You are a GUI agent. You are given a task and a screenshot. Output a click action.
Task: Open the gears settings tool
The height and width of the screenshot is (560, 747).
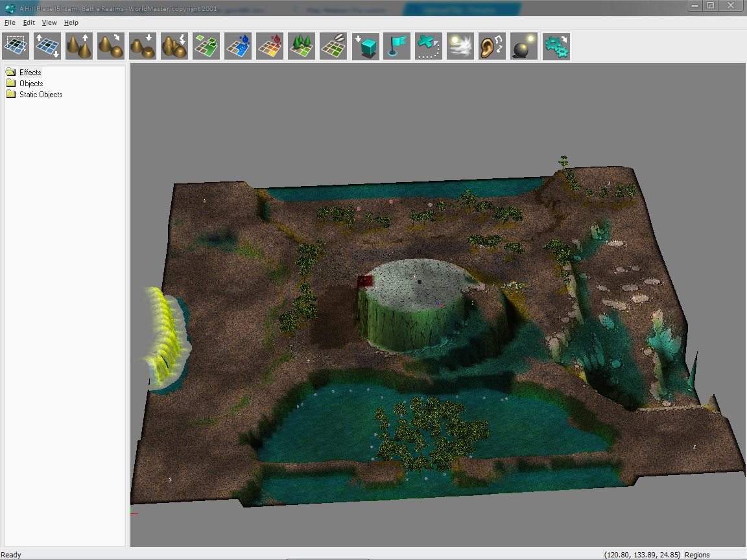(556, 46)
